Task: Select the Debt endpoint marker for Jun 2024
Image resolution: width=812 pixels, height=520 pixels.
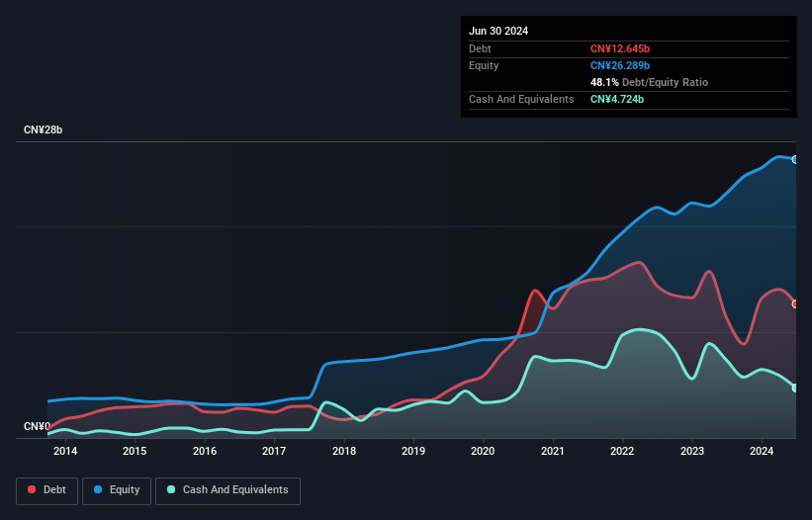Action: [795, 304]
